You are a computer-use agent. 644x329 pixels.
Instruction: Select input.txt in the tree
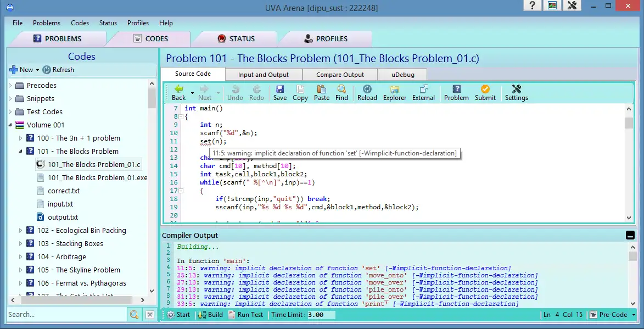(x=60, y=204)
